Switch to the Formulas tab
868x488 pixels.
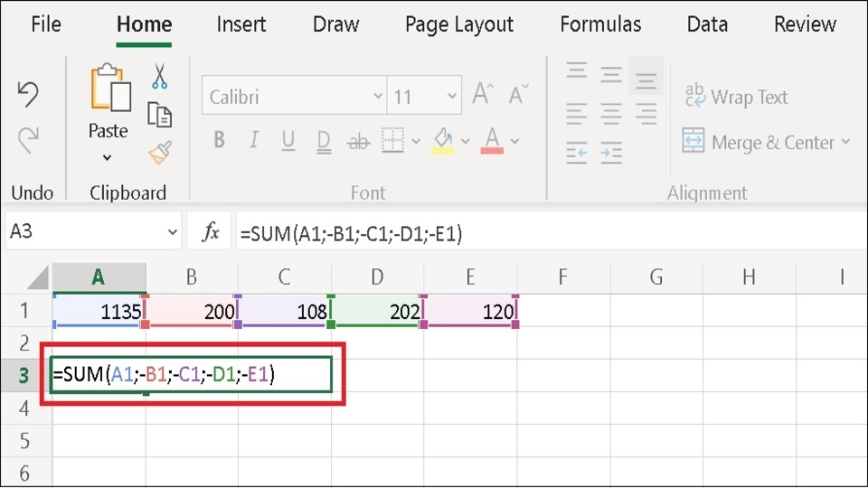pyautogui.click(x=600, y=24)
